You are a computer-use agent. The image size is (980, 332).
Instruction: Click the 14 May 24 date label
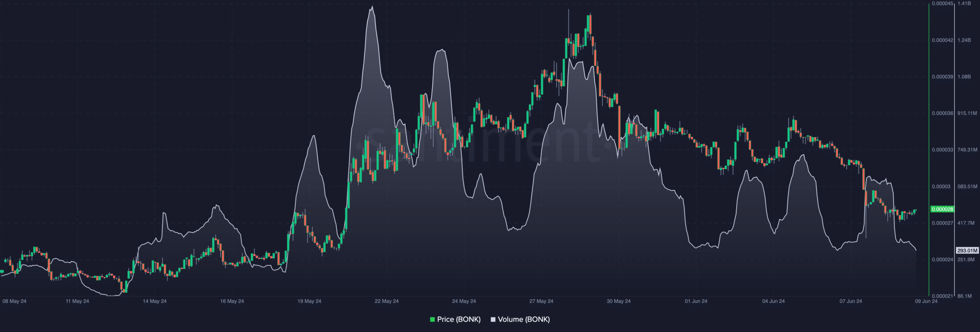[x=155, y=301]
